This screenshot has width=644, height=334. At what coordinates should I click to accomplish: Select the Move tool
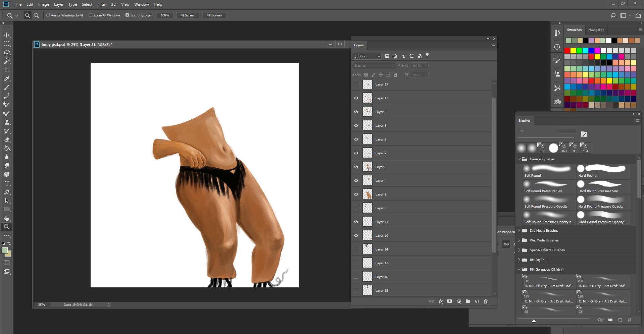(7, 35)
